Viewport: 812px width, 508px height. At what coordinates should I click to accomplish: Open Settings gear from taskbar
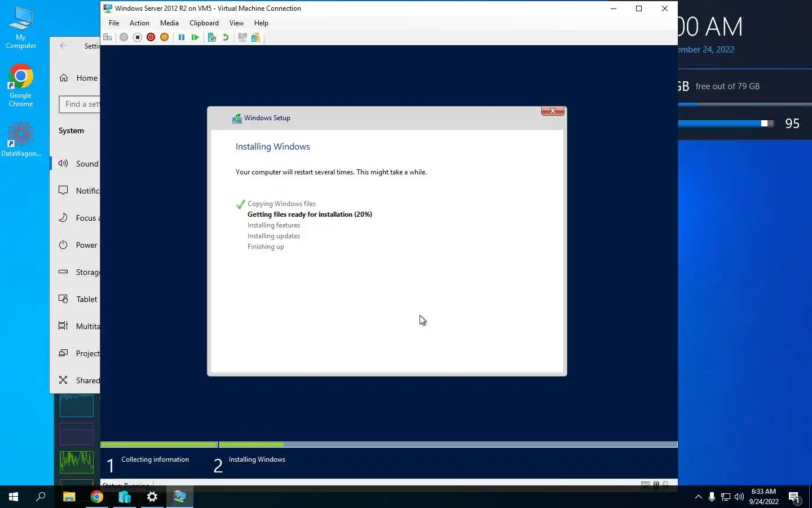[152, 497]
